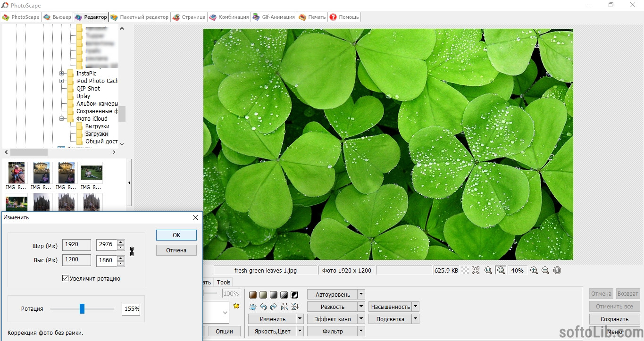Click the black-and-white diagonal gradient icon
644x341 pixels.
coord(284,295)
